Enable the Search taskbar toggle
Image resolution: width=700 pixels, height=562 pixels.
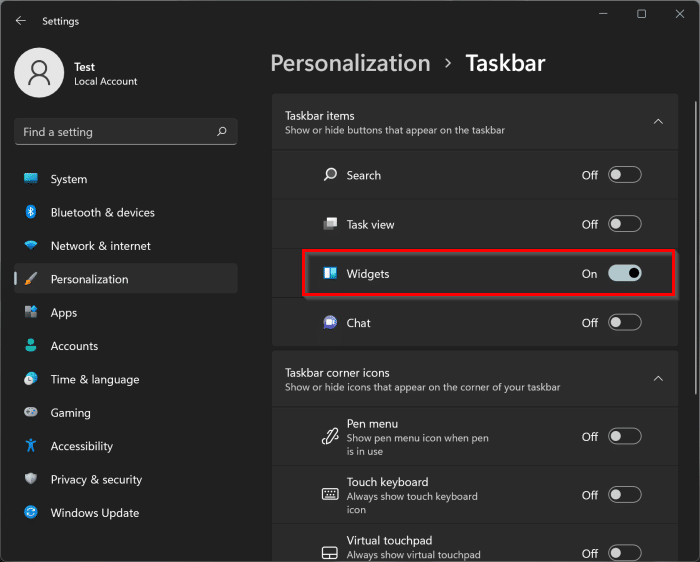[x=625, y=175]
